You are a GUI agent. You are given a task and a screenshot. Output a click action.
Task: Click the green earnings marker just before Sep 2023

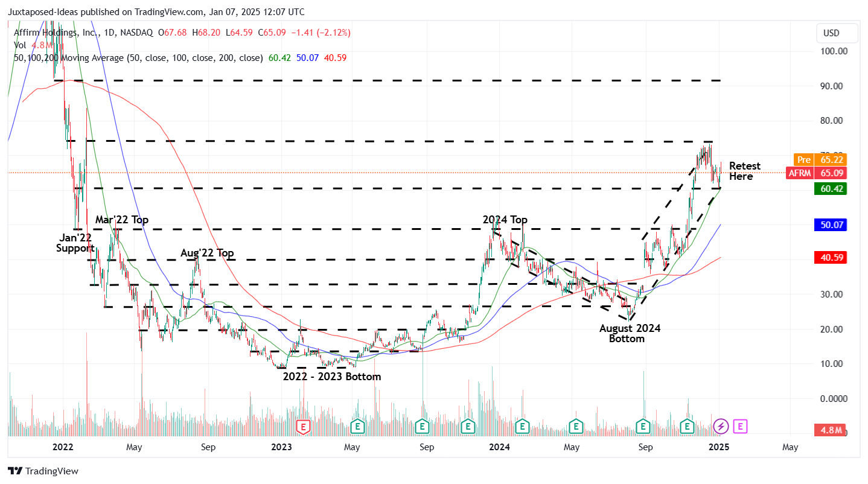(x=423, y=427)
